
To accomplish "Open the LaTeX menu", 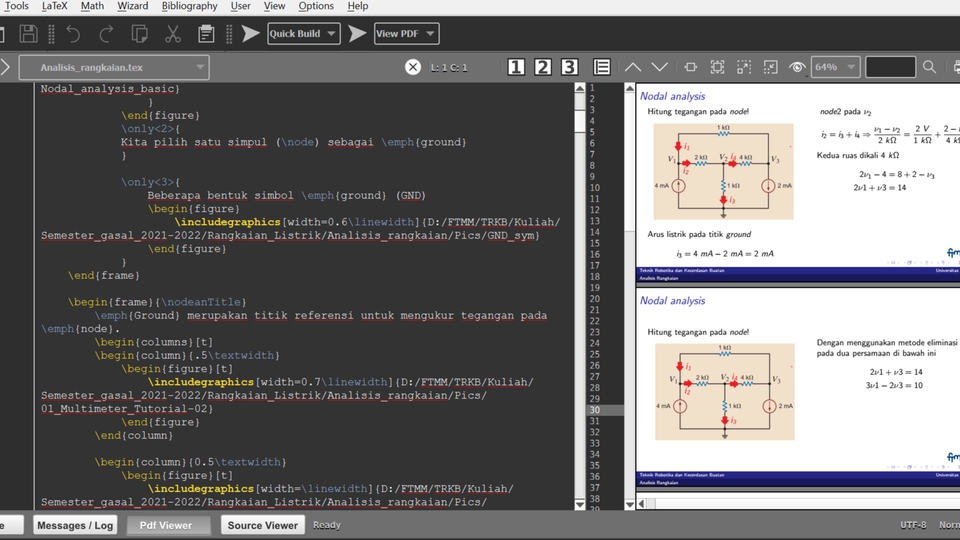I will coord(54,6).
